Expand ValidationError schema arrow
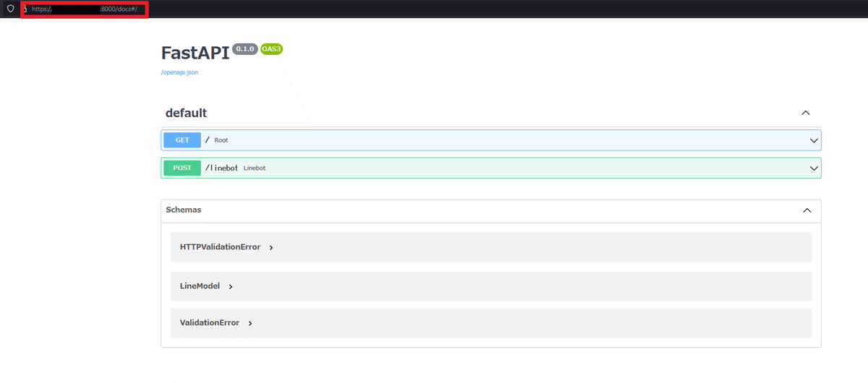The image size is (868, 383). click(250, 324)
